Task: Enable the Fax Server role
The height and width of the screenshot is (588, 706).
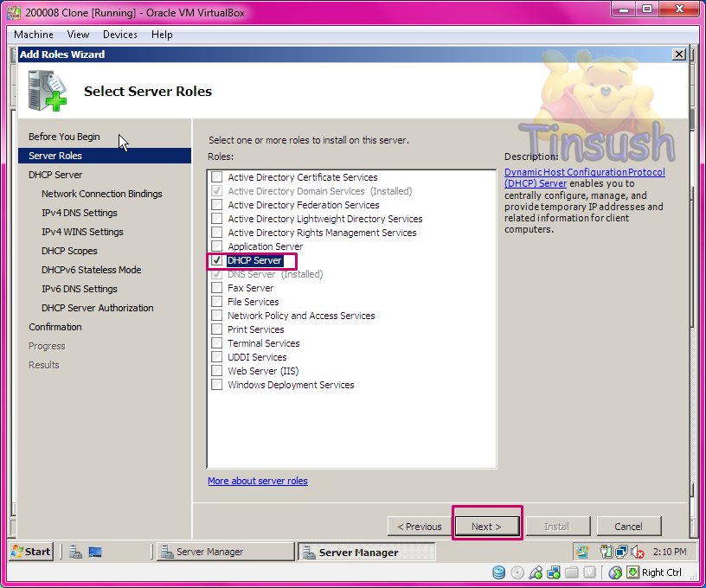Action: pyautogui.click(x=217, y=288)
